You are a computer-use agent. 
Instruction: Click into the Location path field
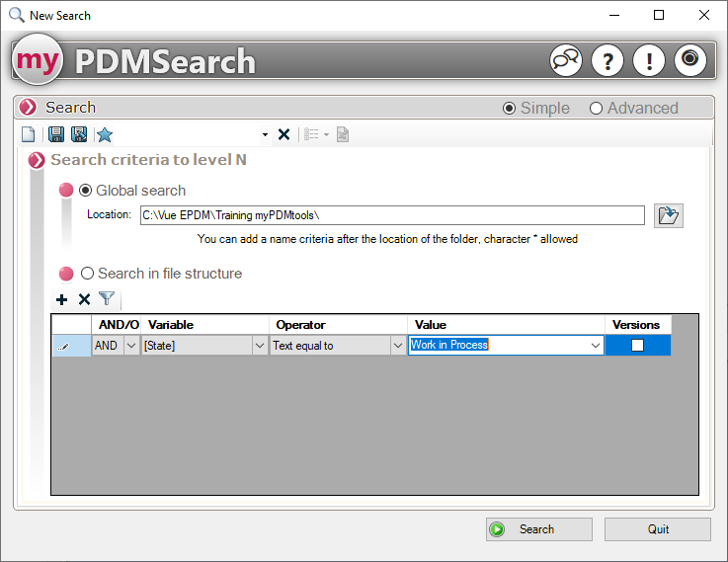click(x=391, y=215)
